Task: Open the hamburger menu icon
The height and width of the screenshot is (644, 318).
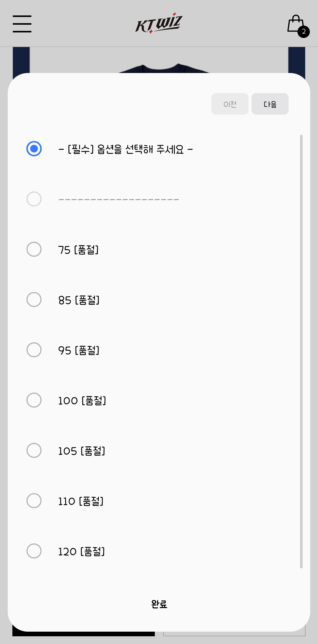Action: (x=22, y=24)
